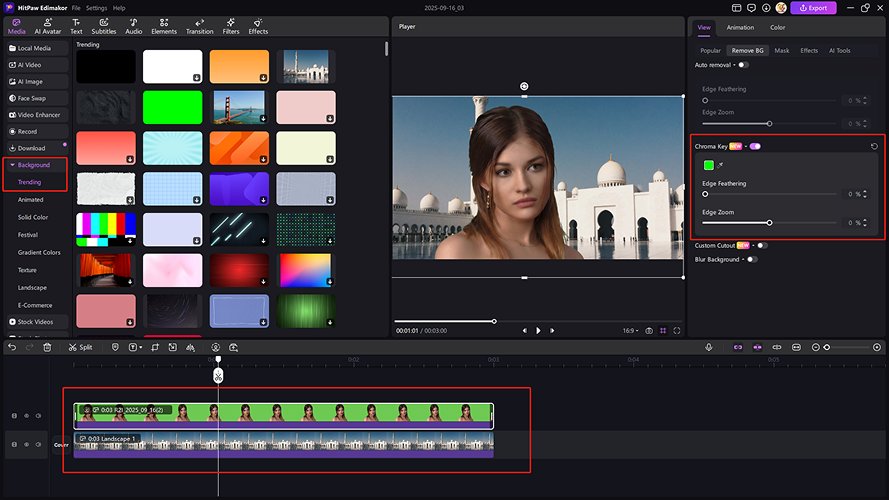889x500 pixels.
Task: Open the Transition tool tab
Action: click(200, 26)
